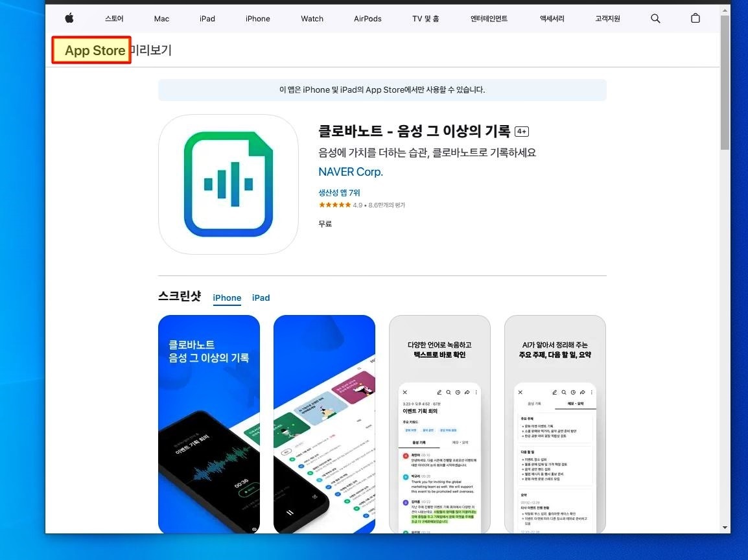Open the iPhone navigation menu item

click(257, 19)
